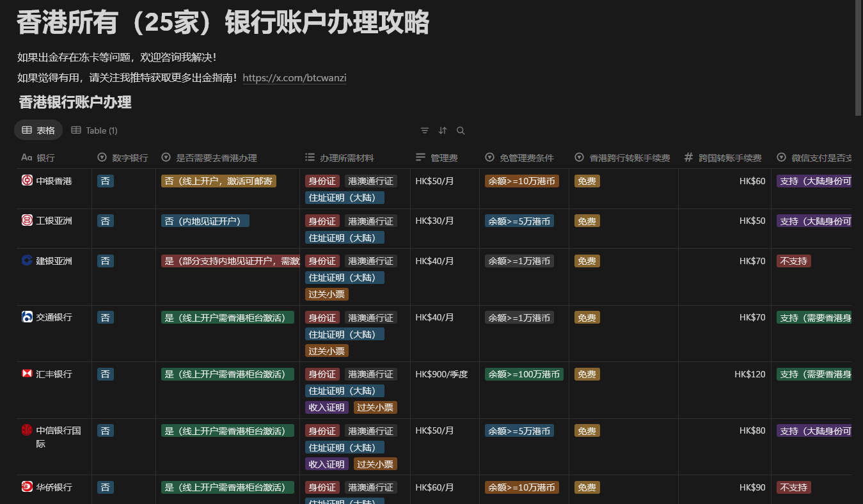This screenshot has width=863, height=504.
Task: Click 港澳通行证 tag in 工银亚洲 row
Action: coord(371,221)
